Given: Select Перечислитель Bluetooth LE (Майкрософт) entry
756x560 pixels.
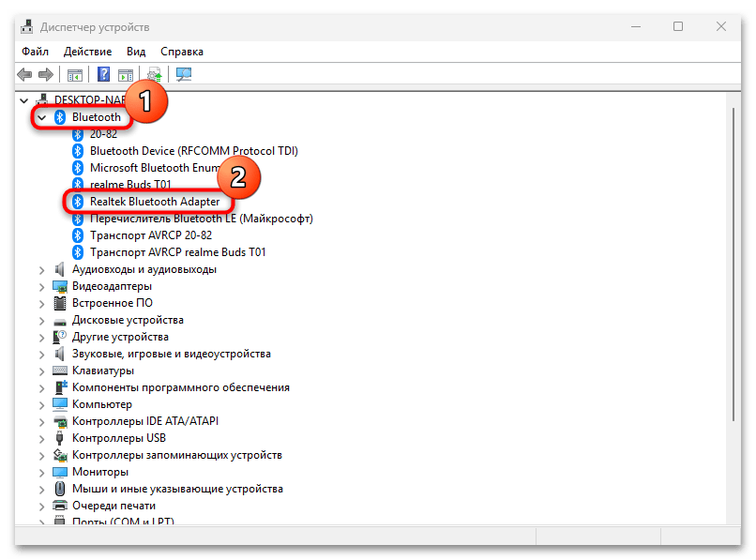Looking at the screenshot, I should tap(202, 219).
